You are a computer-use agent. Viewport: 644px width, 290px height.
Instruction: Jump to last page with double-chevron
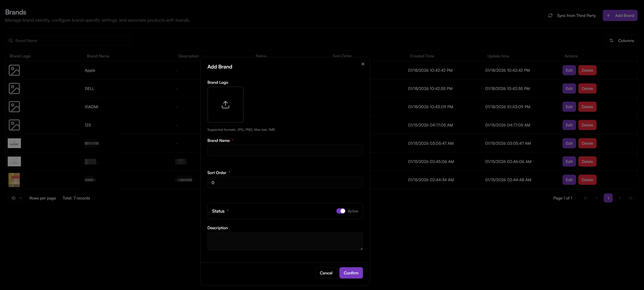coord(631,198)
